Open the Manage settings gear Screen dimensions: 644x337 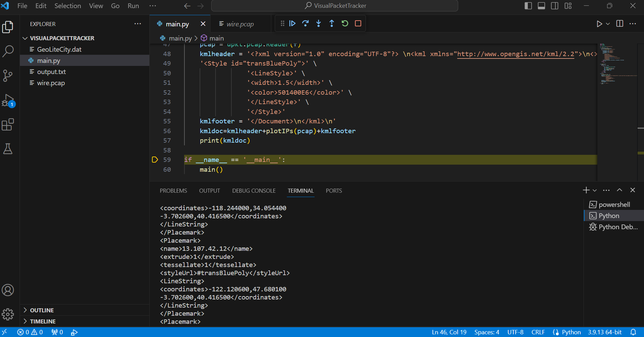8,314
